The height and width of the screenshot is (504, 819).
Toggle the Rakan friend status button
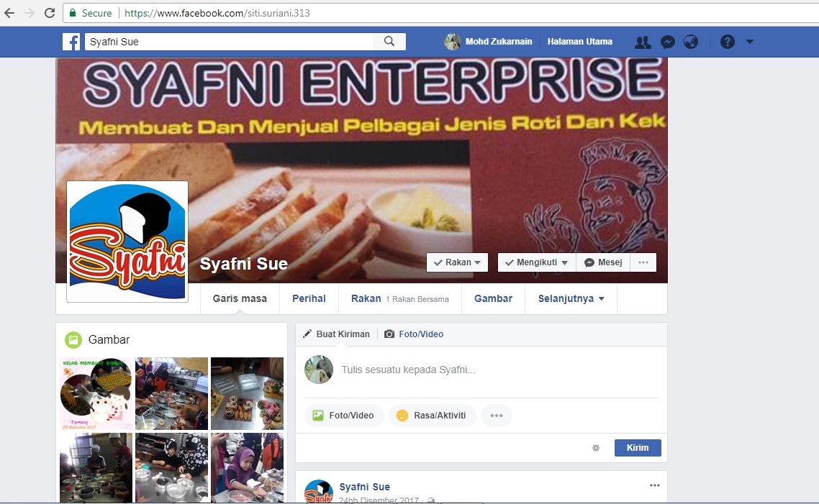coord(457,262)
